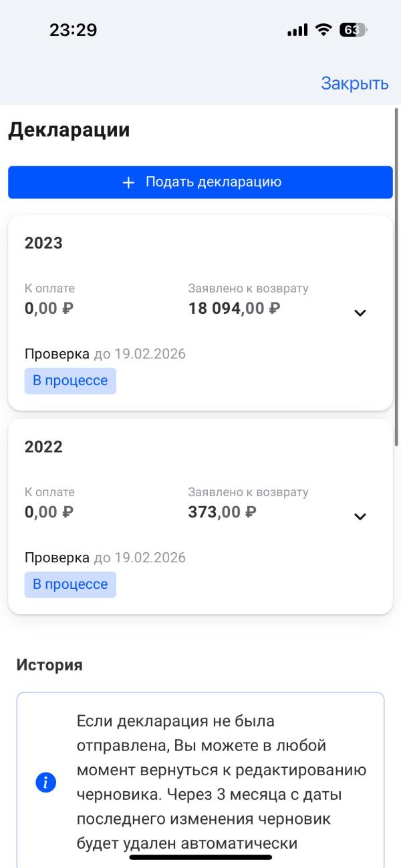Click the blue info icon in История

pyautogui.click(x=46, y=783)
